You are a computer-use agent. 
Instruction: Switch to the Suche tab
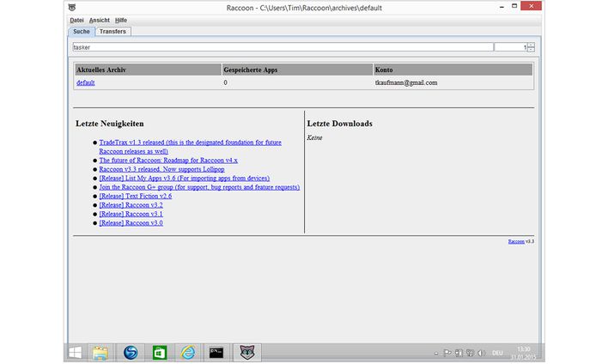tap(82, 32)
